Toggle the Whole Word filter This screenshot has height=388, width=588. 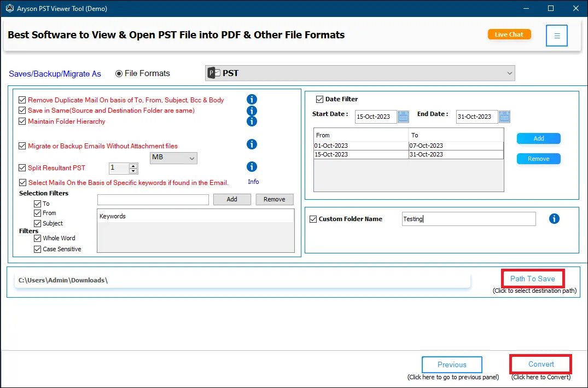[x=37, y=238]
